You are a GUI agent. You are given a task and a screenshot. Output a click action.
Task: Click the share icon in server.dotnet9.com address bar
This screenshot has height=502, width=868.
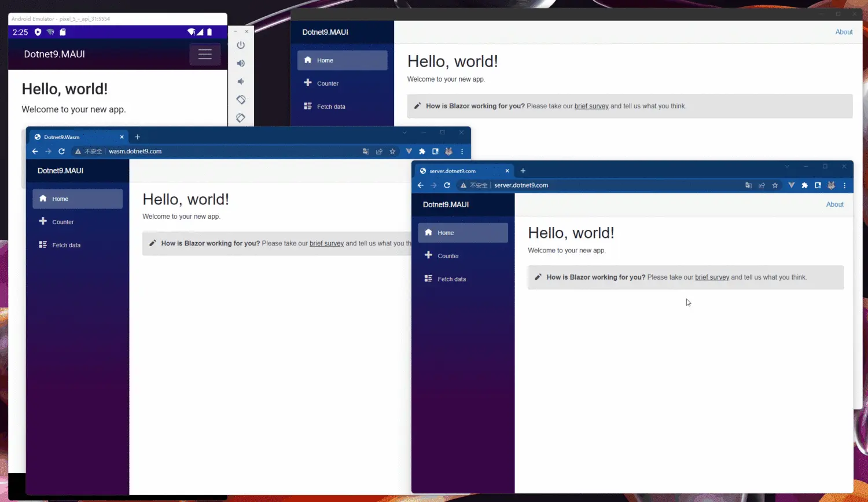762,185
